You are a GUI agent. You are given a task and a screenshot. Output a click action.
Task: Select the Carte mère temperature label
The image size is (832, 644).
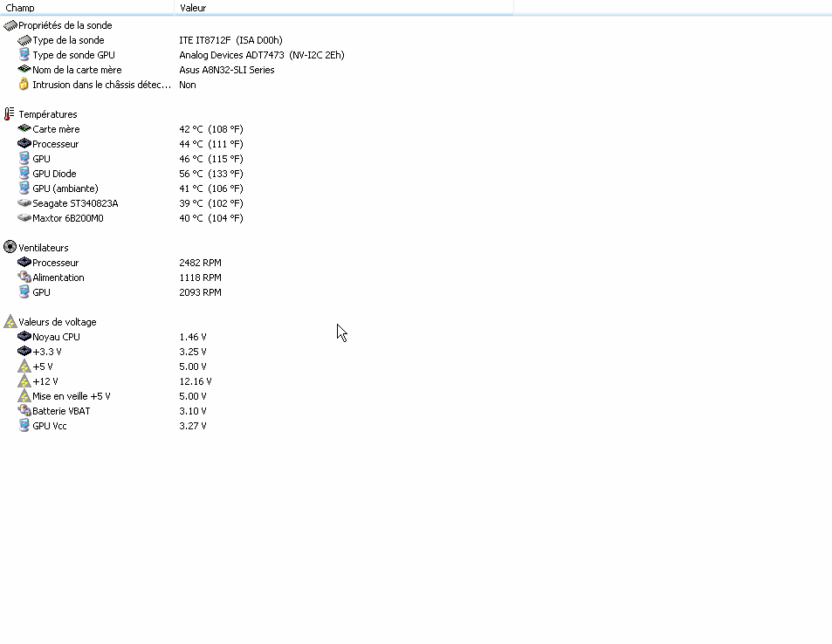(x=56, y=129)
